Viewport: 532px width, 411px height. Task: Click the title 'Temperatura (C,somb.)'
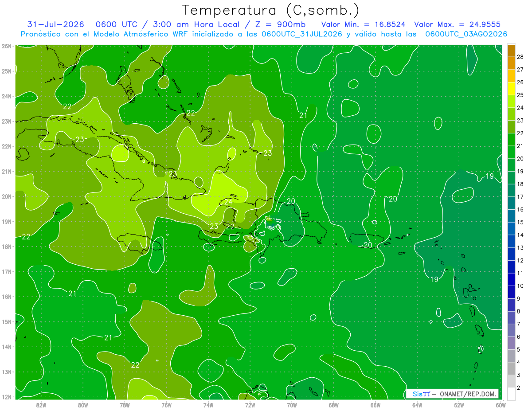click(271, 10)
